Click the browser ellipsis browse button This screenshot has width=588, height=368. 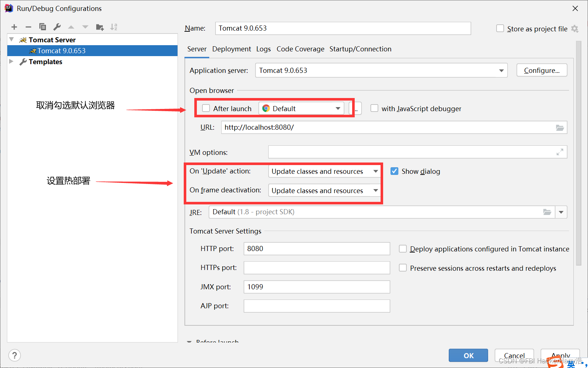point(357,109)
